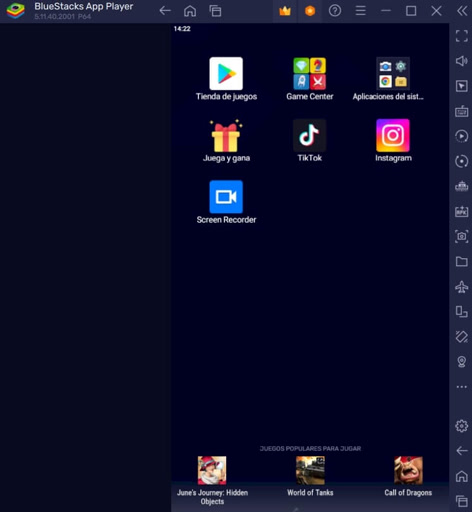Open June's Journey: Hidden Objects game

tap(212, 470)
